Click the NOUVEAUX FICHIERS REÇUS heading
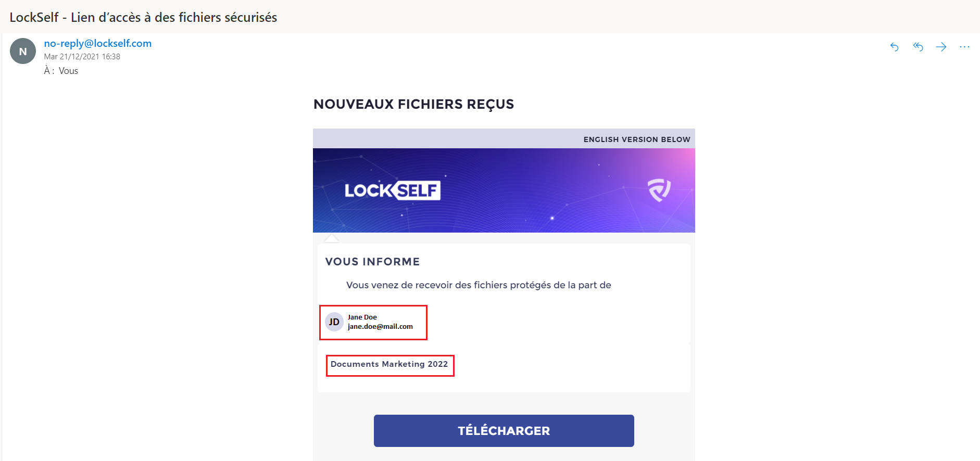The width and height of the screenshot is (980, 461). (x=413, y=104)
